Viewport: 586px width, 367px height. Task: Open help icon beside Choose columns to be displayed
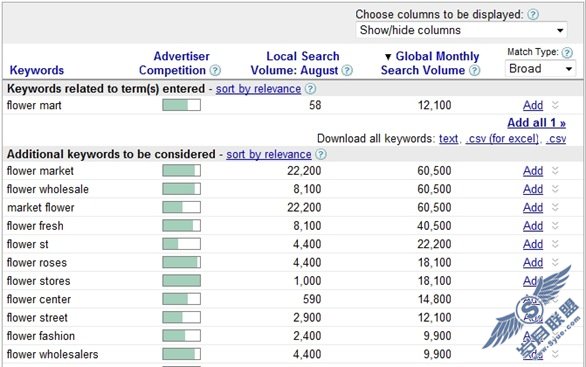(x=533, y=15)
